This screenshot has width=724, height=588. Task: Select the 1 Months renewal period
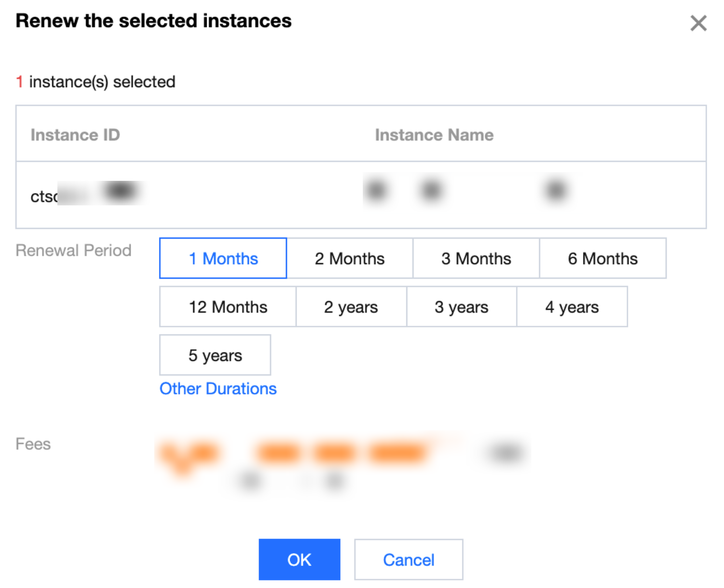223,259
